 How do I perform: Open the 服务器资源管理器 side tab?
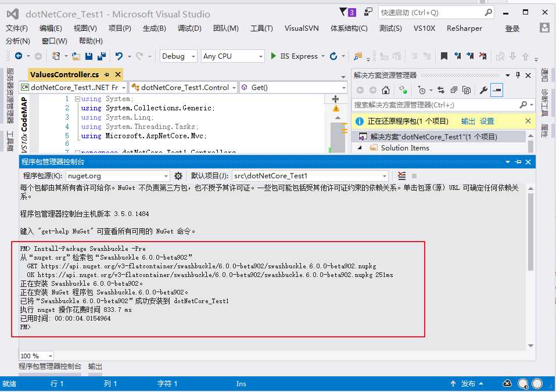click(10, 96)
